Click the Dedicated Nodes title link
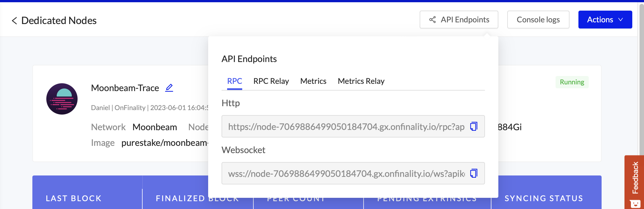This screenshot has width=644, height=209. [x=59, y=20]
